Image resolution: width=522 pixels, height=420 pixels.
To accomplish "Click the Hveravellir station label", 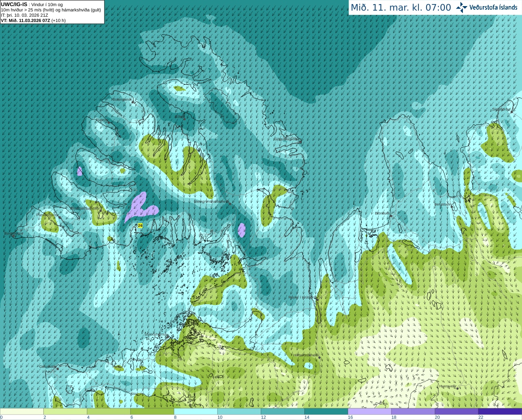I will pos(447,386).
